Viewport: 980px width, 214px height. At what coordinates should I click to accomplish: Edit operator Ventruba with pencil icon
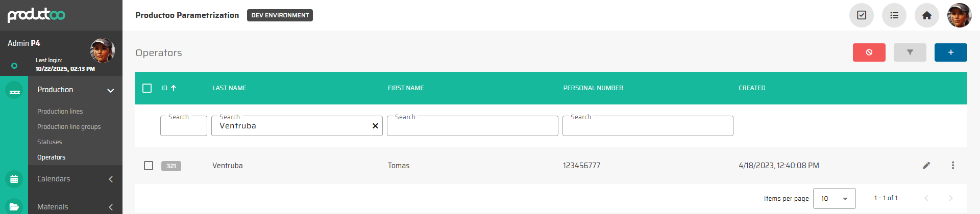(926, 166)
